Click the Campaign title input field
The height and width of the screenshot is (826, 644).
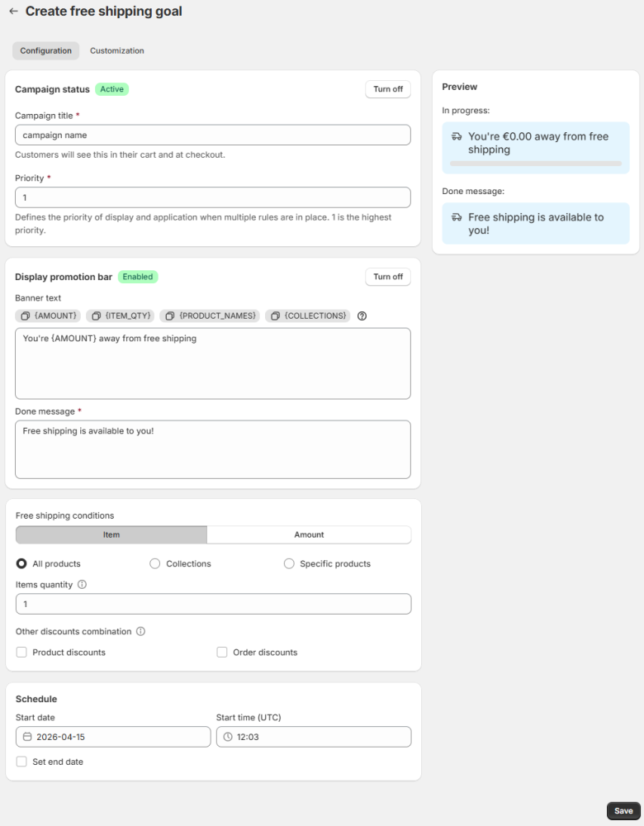click(212, 135)
